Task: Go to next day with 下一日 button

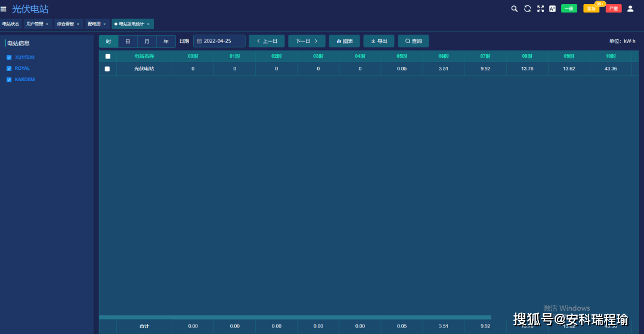Action: (x=307, y=41)
